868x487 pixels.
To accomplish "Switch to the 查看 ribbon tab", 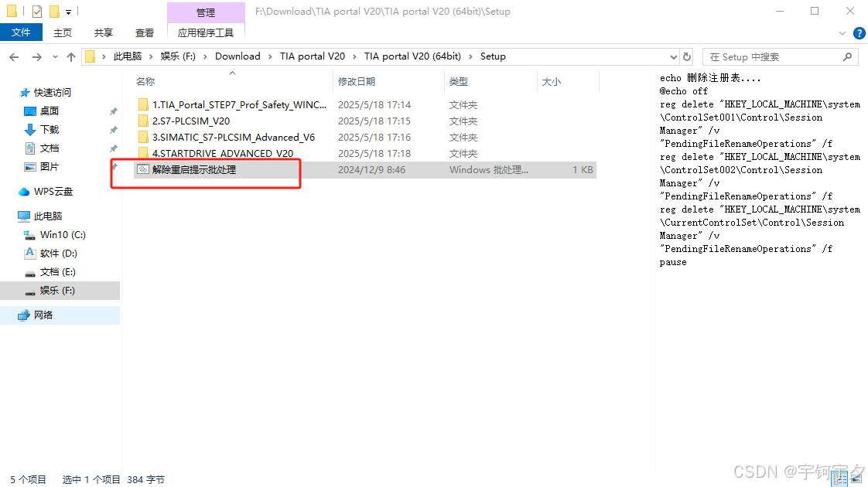I will coord(145,32).
